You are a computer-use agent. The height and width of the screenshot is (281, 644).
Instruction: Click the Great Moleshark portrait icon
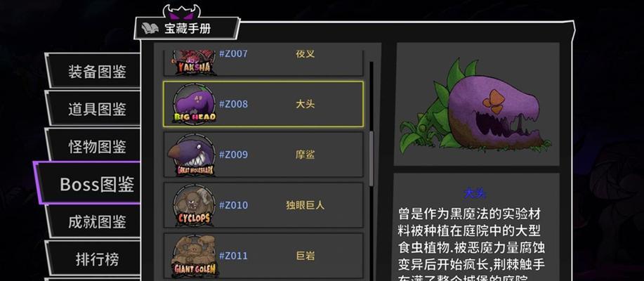click(192, 155)
